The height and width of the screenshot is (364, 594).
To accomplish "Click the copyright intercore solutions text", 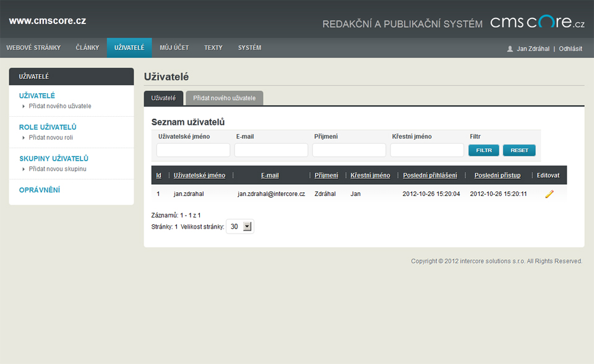I will pyautogui.click(x=497, y=261).
